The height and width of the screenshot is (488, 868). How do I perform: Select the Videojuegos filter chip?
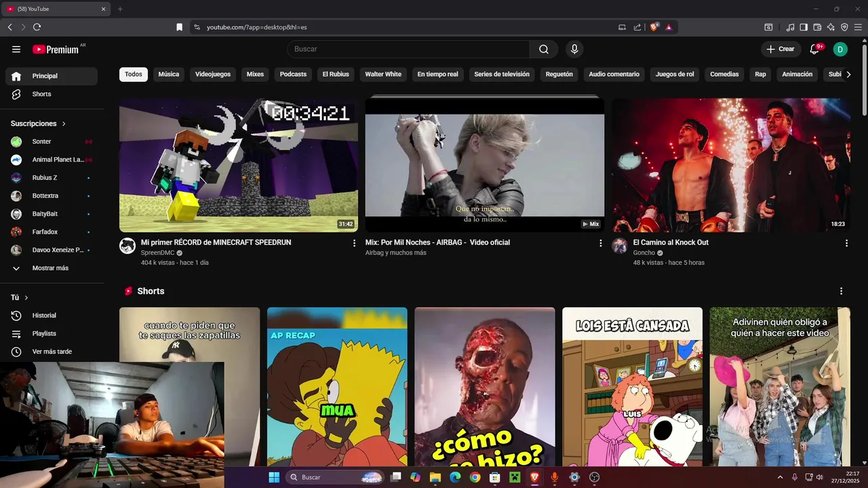(x=213, y=75)
